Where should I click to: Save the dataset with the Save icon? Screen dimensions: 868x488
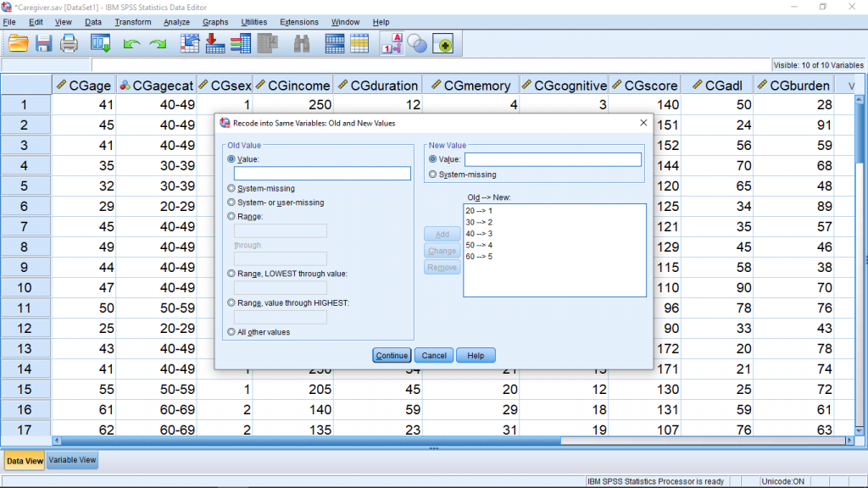click(42, 43)
